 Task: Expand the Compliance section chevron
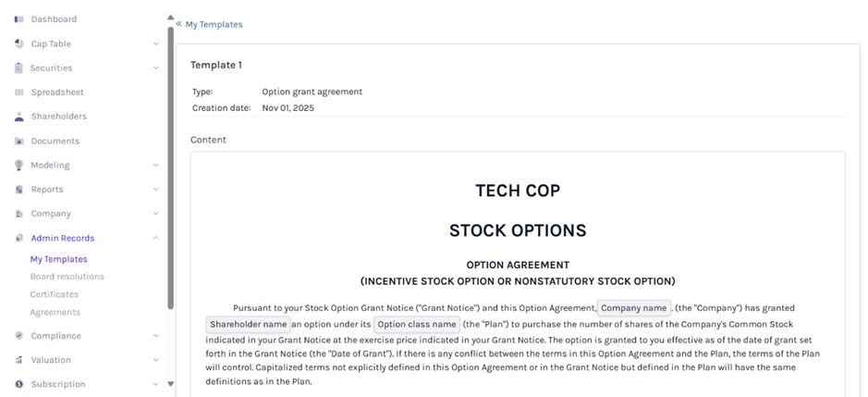click(x=155, y=336)
